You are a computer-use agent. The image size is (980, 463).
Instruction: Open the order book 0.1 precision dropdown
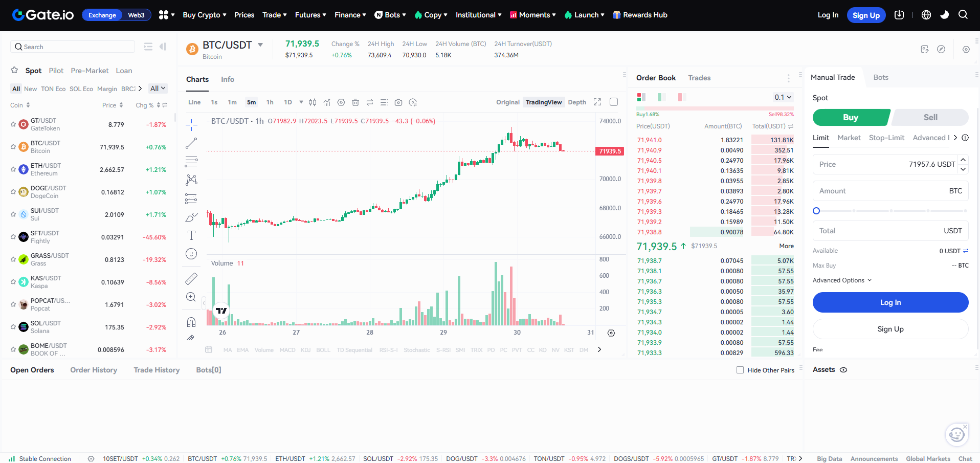point(783,97)
